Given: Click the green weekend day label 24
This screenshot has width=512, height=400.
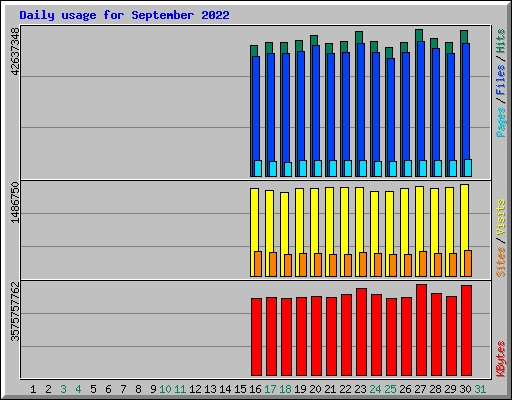Looking at the screenshot, I should click(x=375, y=389).
